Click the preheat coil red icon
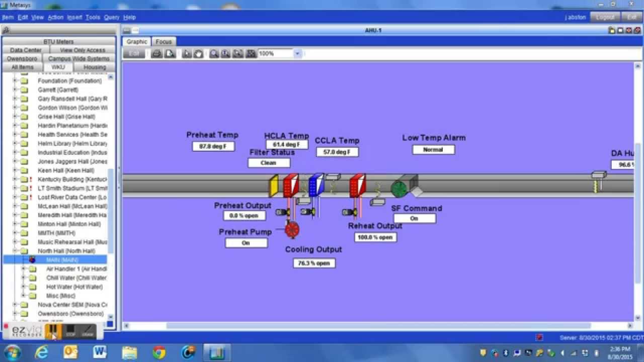The image size is (644, 362). tap(291, 186)
